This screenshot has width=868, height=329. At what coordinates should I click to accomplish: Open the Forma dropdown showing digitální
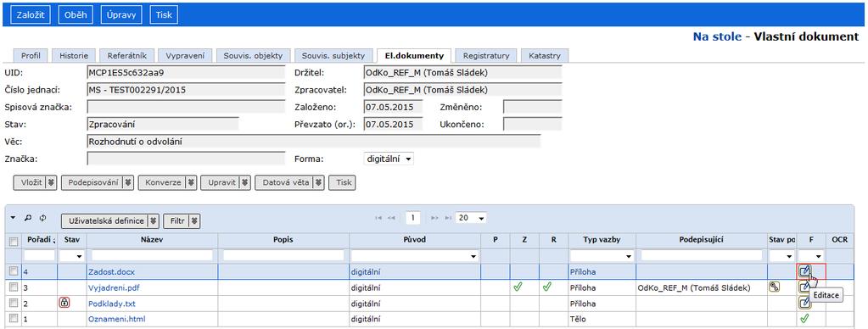[389, 159]
